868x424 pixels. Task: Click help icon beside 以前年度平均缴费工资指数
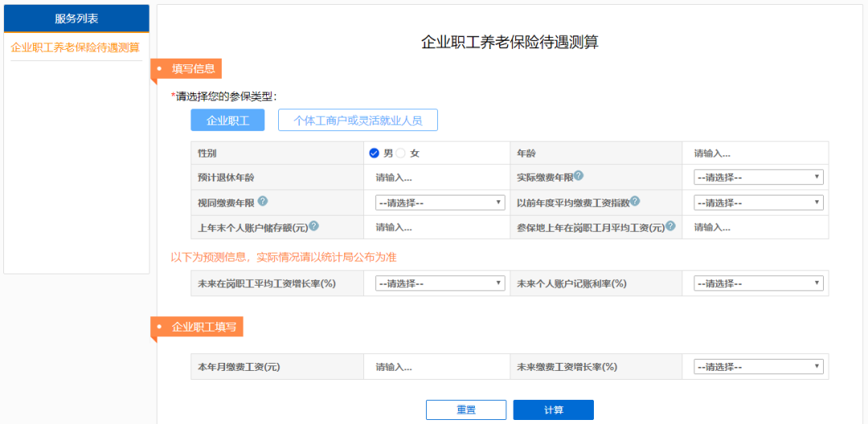pyautogui.click(x=635, y=201)
